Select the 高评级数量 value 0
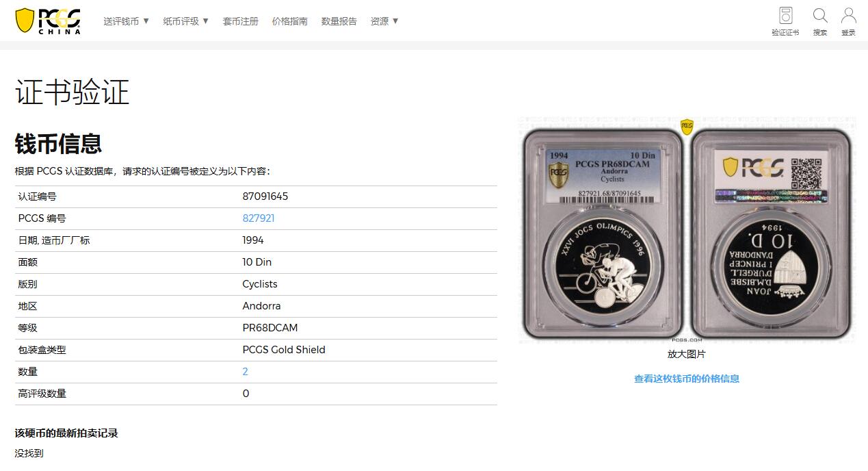868x471 pixels. click(x=246, y=394)
